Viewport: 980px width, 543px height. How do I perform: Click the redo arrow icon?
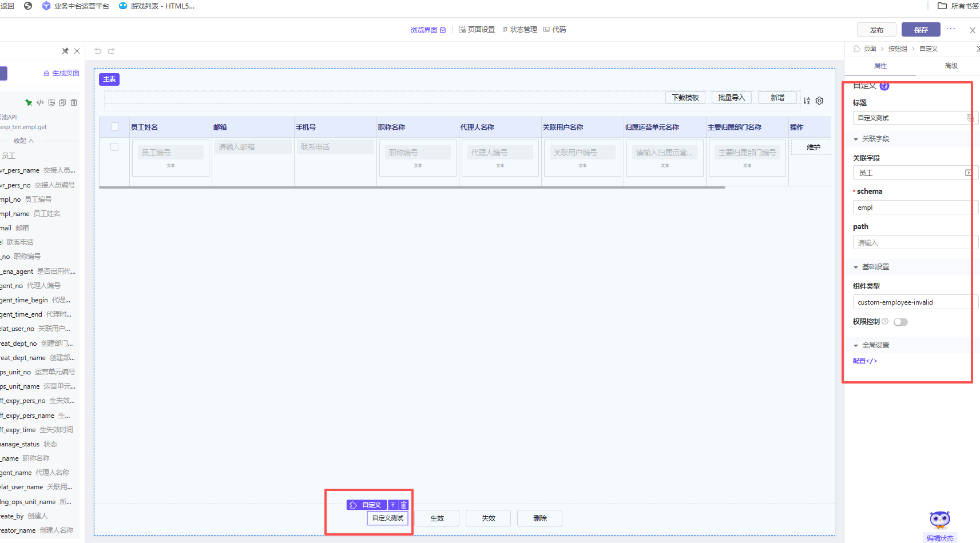click(112, 51)
